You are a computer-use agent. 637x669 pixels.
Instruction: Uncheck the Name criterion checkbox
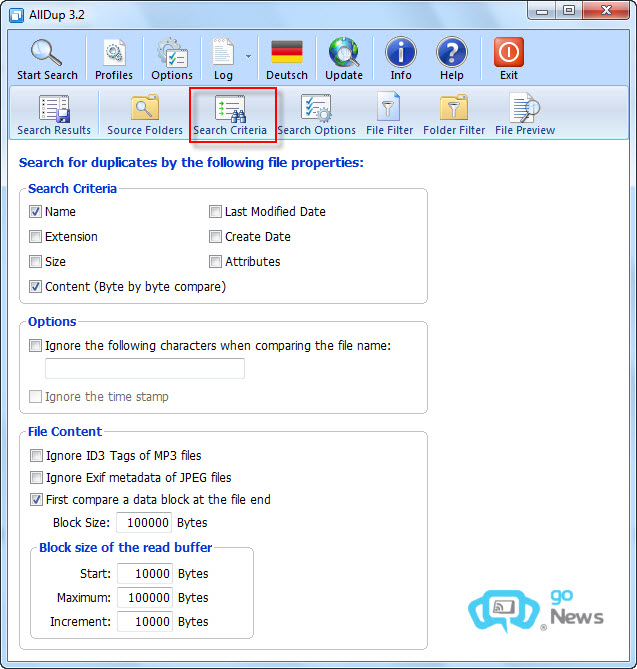coord(35,212)
